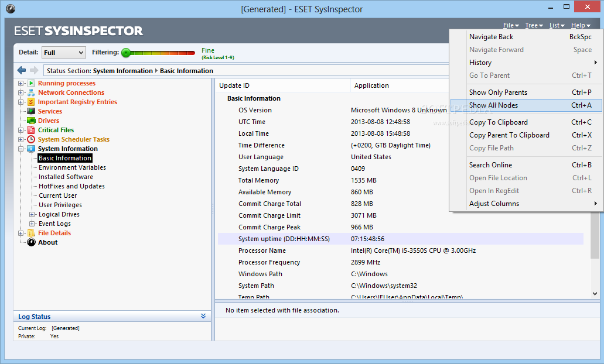
Task: Click the File Details folder icon
Action: (x=31, y=233)
